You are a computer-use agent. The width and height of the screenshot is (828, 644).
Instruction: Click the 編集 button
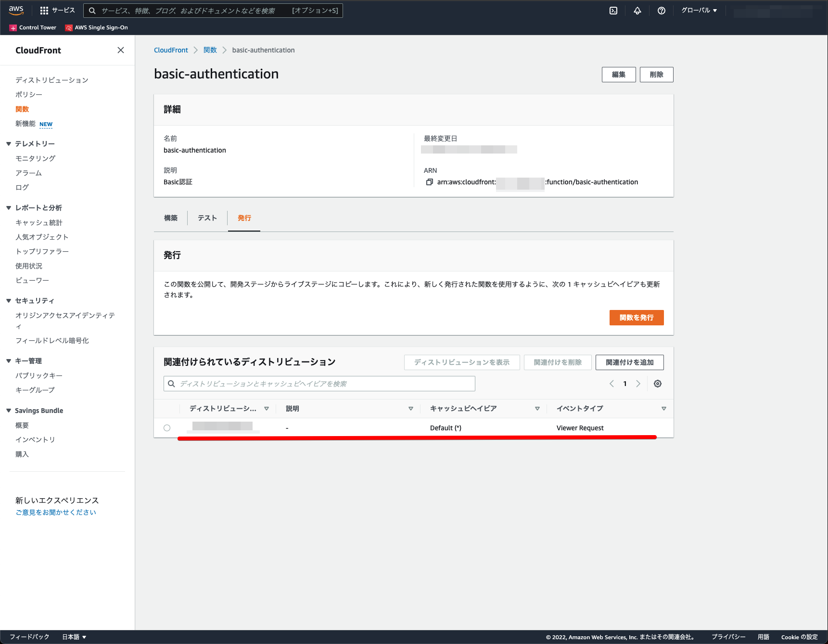click(619, 75)
